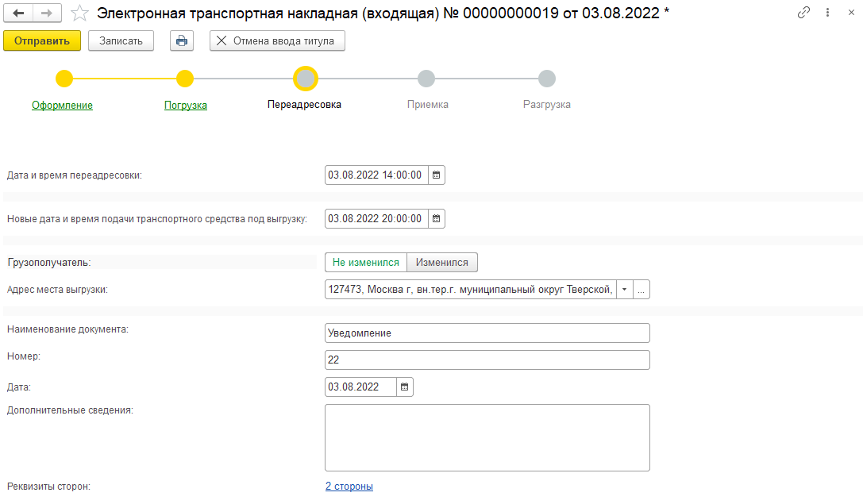Image resolution: width=863 pixels, height=504 pixels.
Task: Edit the new arrival date field 03.08.2022 20:00:00
Action: click(x=376, y=218)
